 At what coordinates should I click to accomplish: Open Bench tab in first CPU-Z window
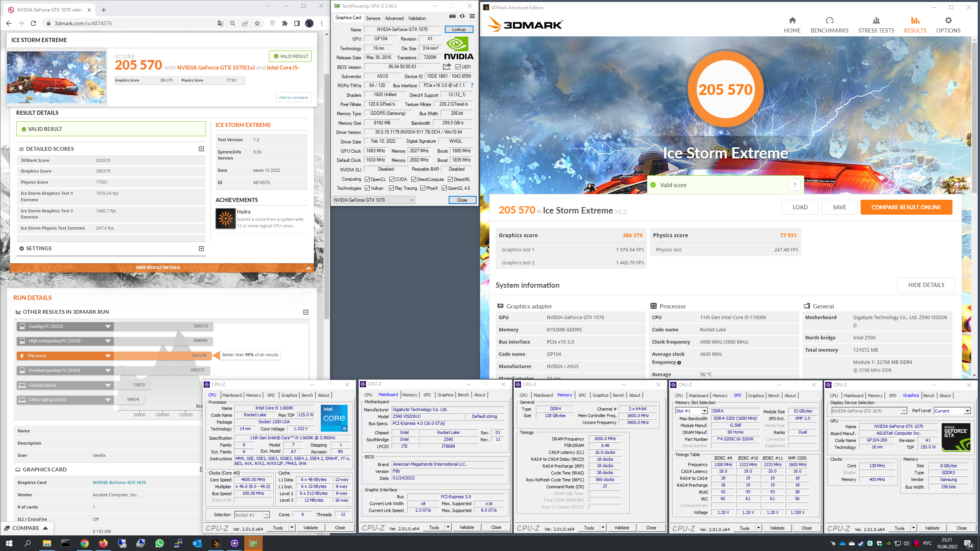(x=307, y=395)
